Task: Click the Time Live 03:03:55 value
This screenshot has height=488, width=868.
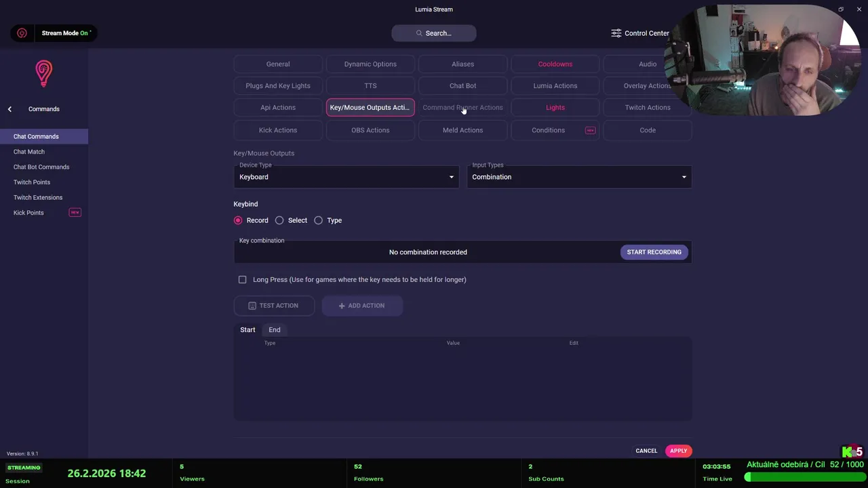Action: pos(717,467)
